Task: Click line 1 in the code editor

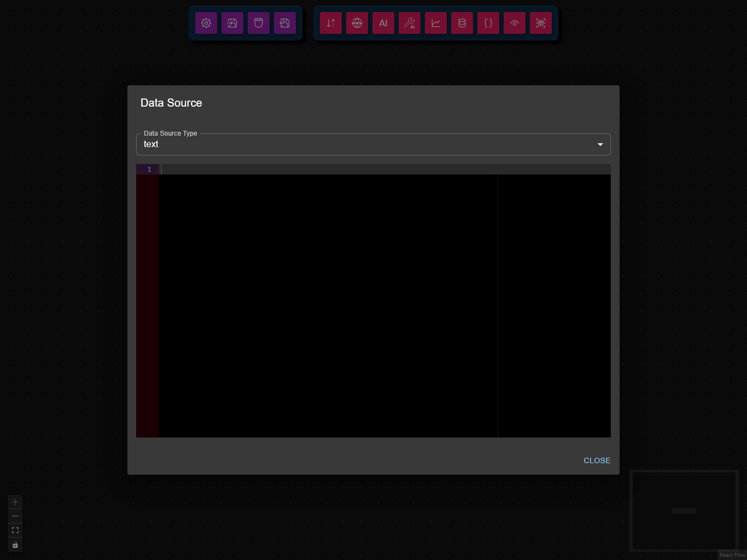Action: point(386,170)
